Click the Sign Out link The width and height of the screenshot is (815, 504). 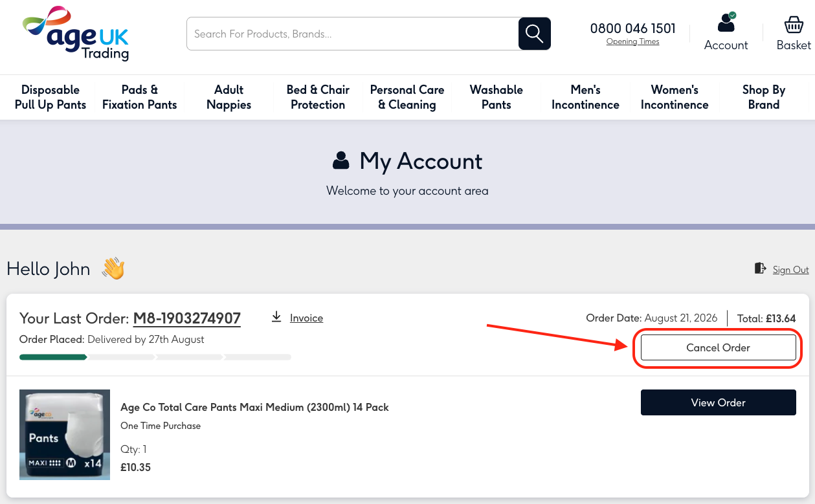click(x=790, y=270)
